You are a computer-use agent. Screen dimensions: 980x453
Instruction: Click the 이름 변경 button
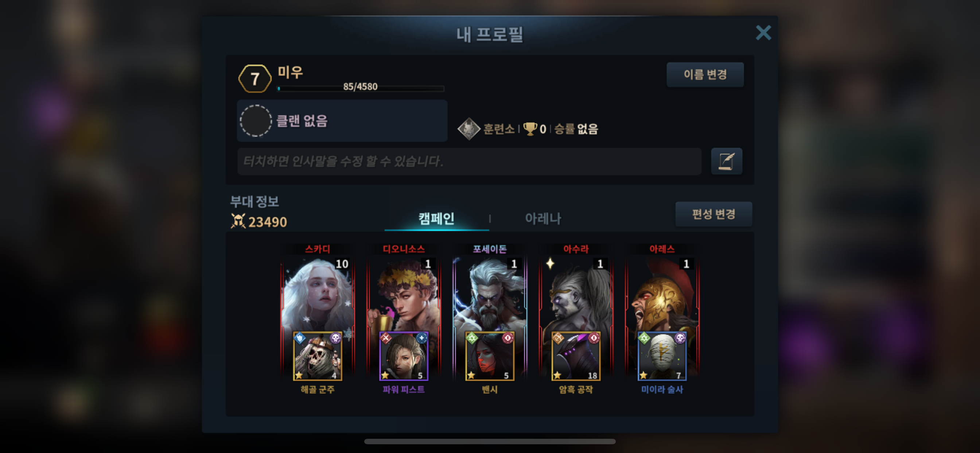click(705, 75)
